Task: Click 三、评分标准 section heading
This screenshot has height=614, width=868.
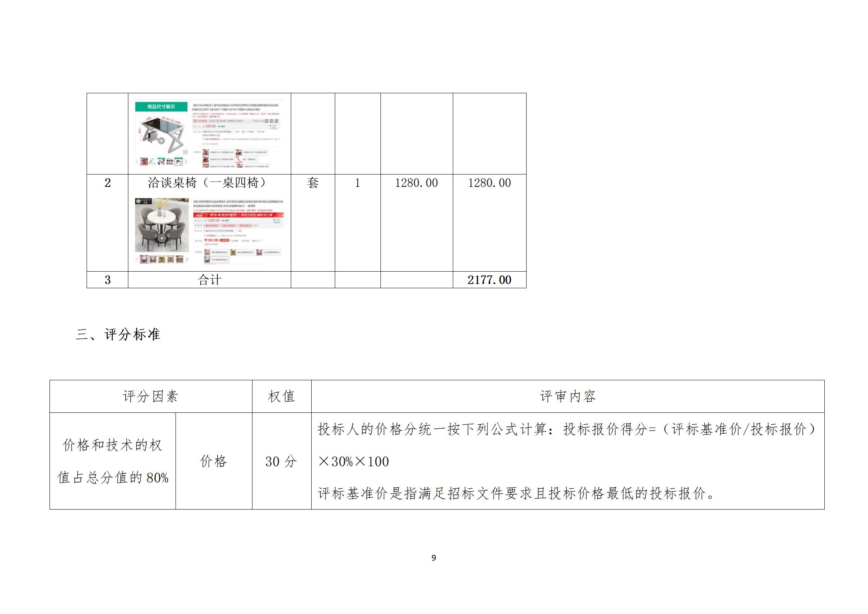Action: [x=118, y=334]
